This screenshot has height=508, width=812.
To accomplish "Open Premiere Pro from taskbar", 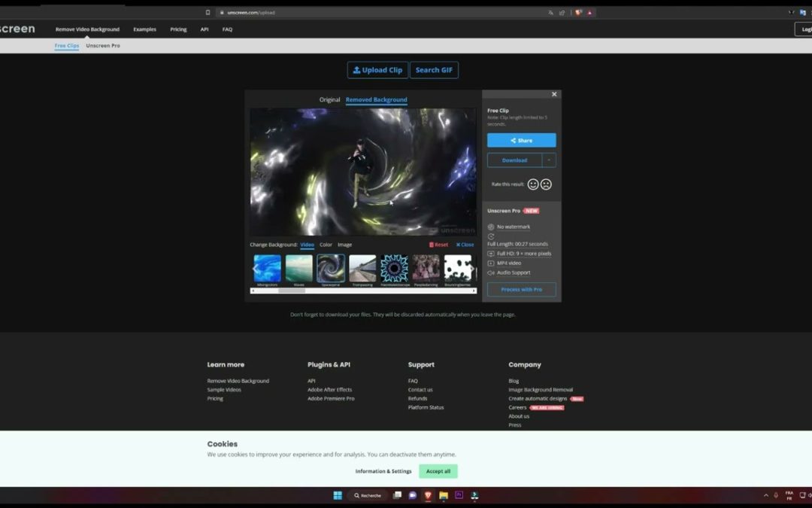I will click(x=459, y=495).
